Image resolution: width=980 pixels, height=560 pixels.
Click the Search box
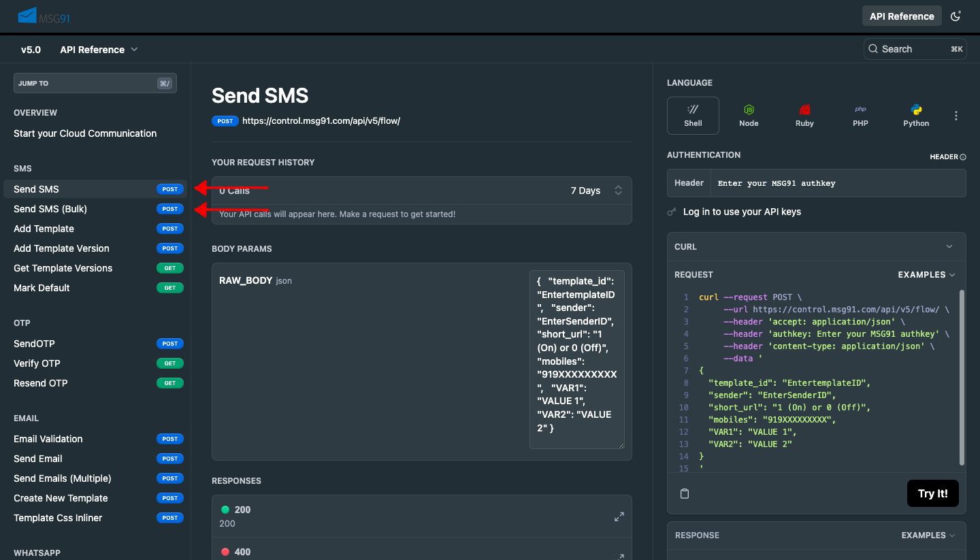(915, 49)
